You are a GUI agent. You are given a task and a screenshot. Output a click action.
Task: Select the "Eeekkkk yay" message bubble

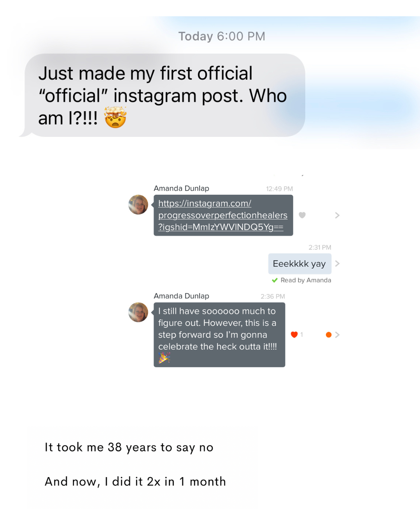point(299,264)
